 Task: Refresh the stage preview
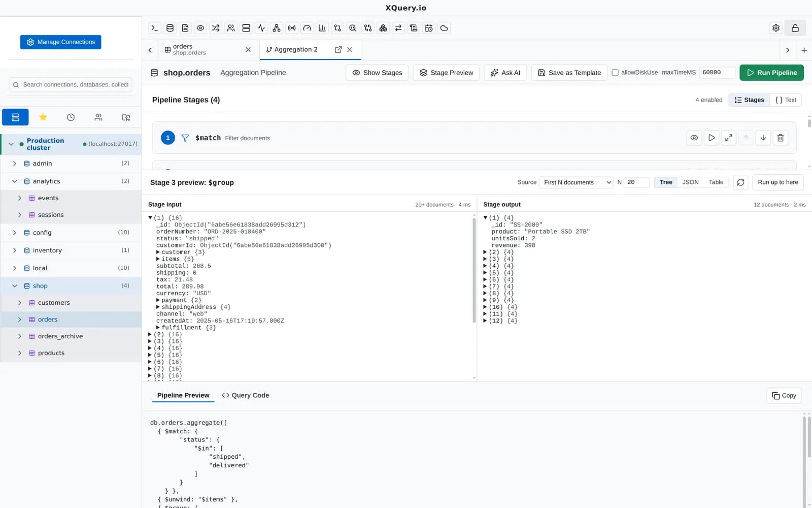click(741, 182)
